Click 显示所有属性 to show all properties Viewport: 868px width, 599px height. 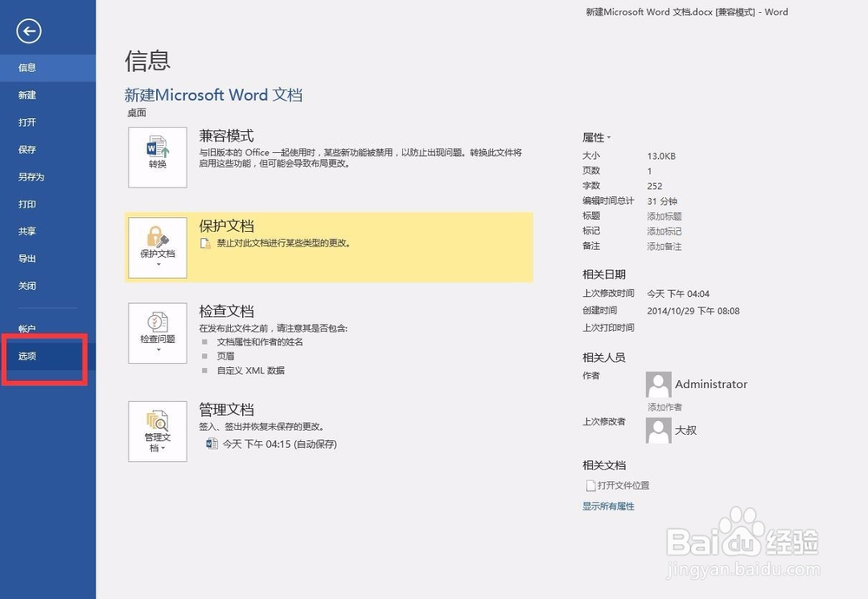(x=610, y=506)
